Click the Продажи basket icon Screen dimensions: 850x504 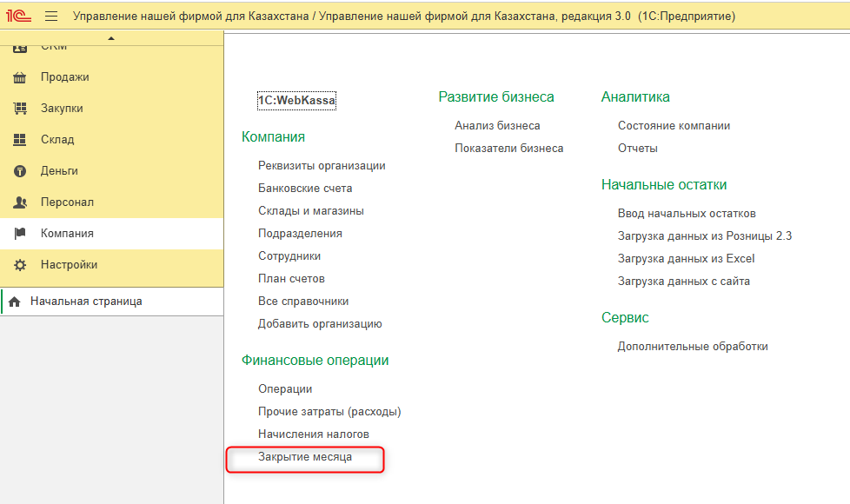tap(21, 77)
